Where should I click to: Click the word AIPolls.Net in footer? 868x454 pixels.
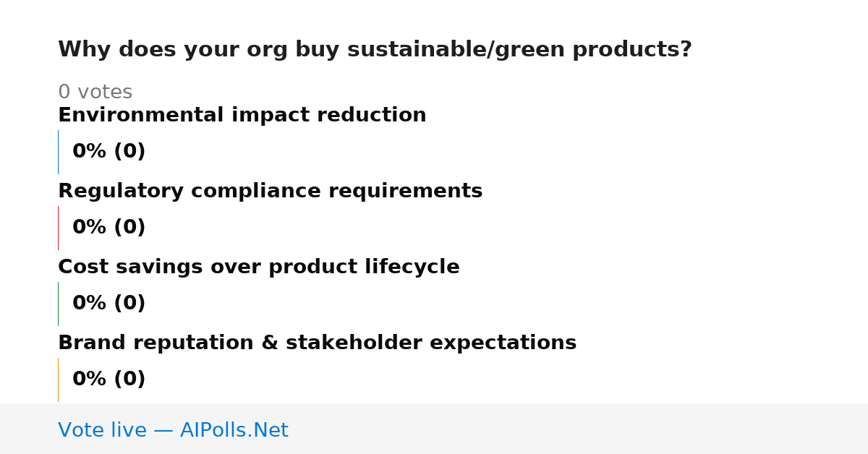click(x=234, y=430)
